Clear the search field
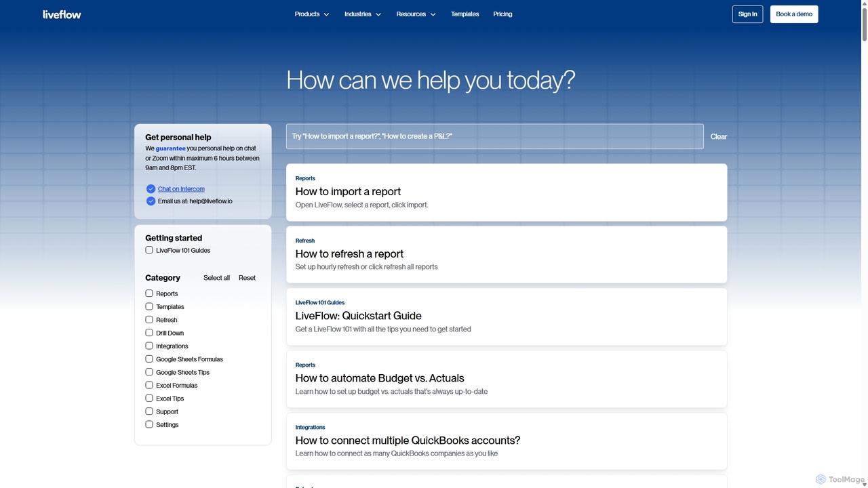This screenshot has width=868, height=488. [719, 137]
